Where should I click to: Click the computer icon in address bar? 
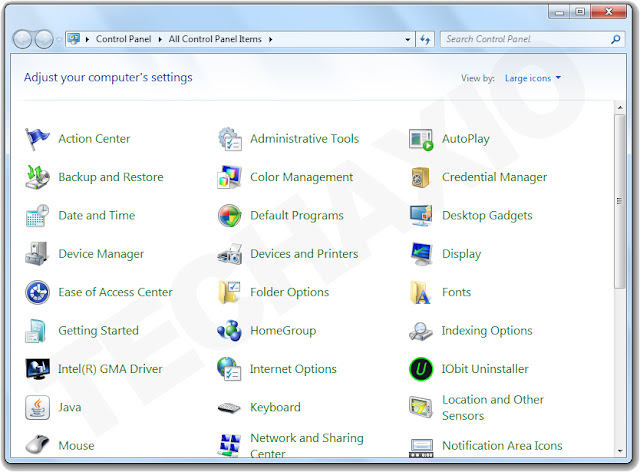click(74, 39)
